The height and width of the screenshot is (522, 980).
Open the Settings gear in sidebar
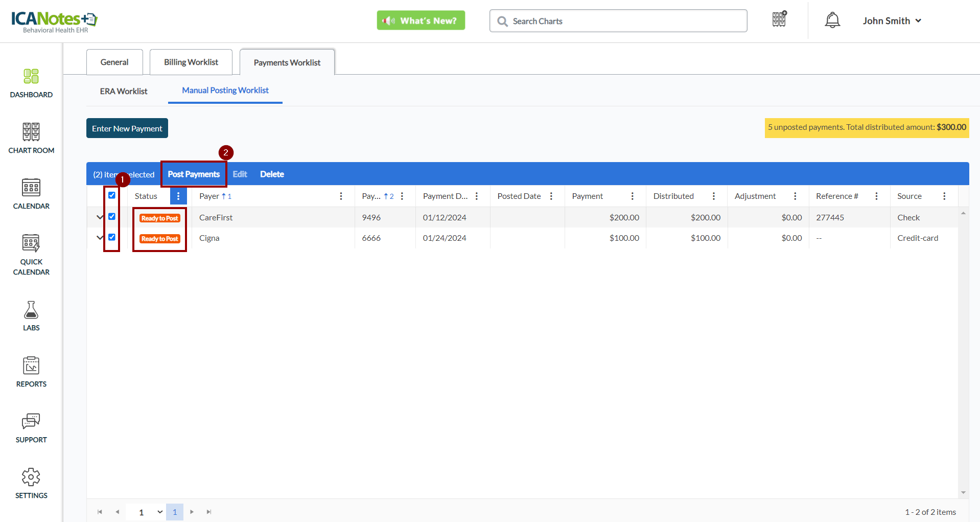[x=31, y=483]
